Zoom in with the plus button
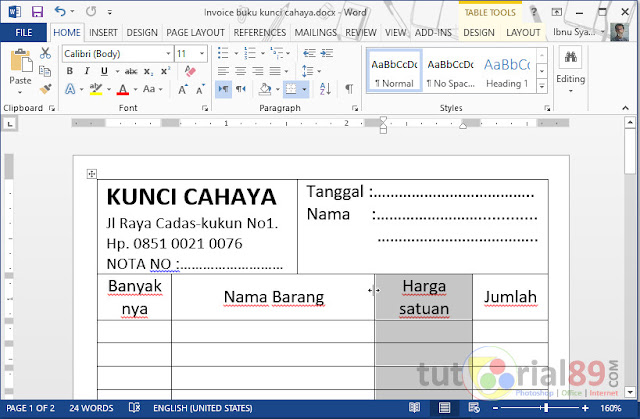Screen dimensions: 640x419 [585, 408]
